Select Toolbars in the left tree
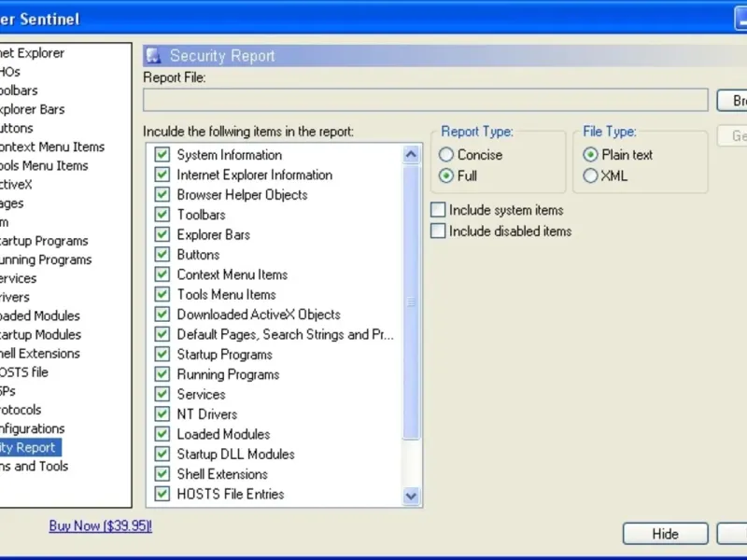Viewport: 747px width, 560px height. (19, 91)
